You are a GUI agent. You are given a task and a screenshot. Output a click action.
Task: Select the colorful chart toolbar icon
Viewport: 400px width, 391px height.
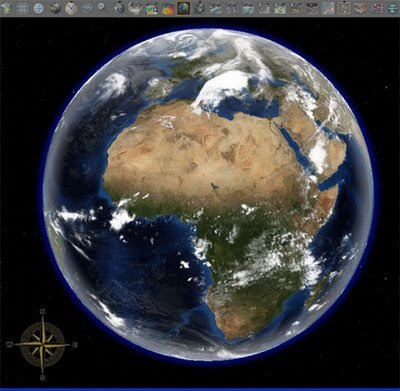click(x=152, y=8)
